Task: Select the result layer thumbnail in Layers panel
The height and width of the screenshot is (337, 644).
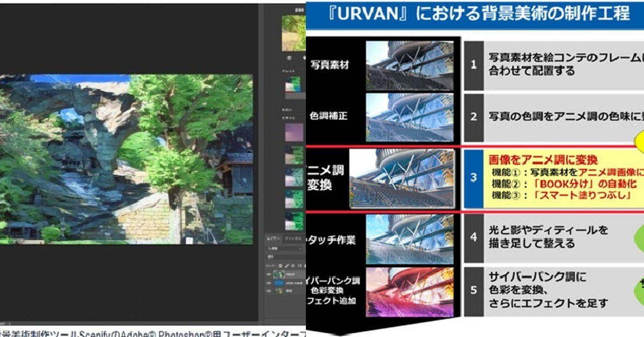Action: point(279,274)
